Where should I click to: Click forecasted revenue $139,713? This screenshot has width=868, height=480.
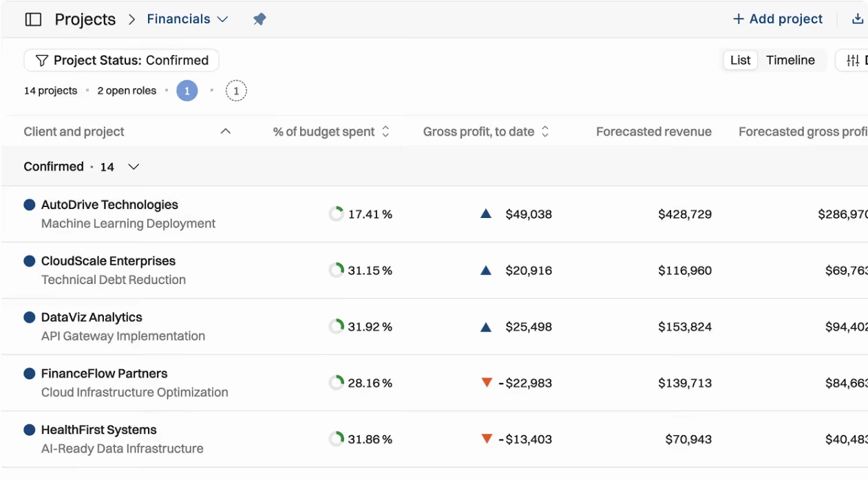685,384
